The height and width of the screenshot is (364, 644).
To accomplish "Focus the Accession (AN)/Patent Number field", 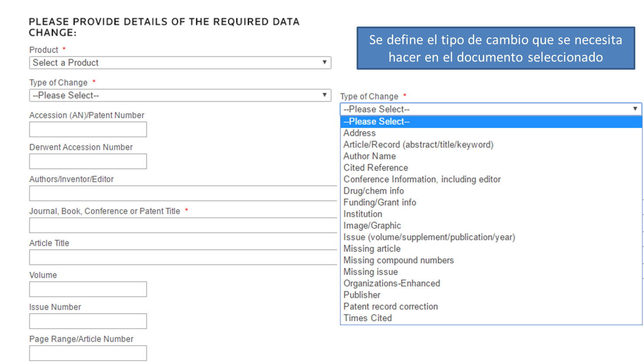I will coord(88,129).
